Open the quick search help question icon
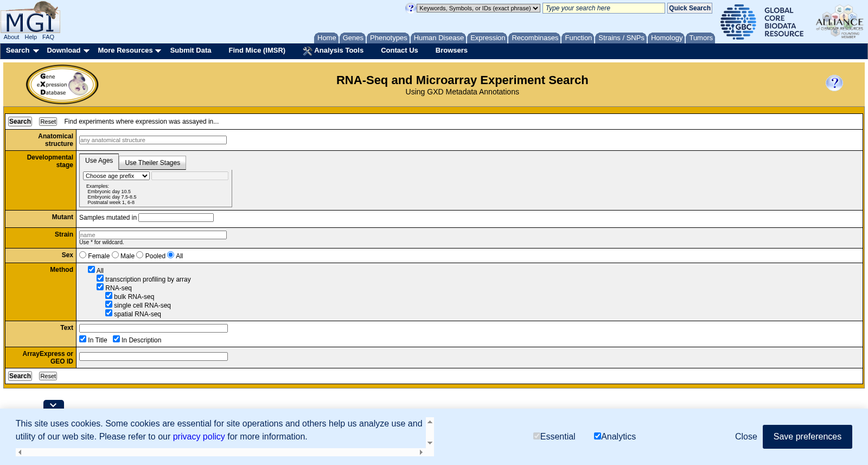 point(410,8)
